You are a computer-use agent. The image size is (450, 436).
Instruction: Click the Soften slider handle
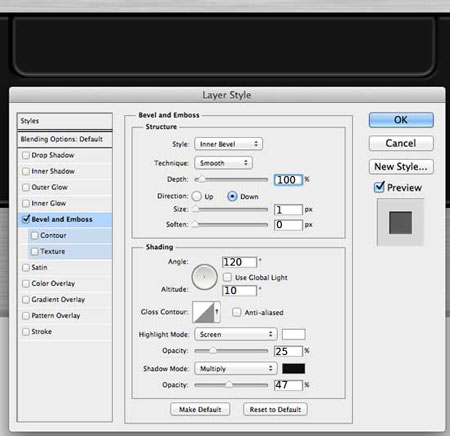click(195, 224)
